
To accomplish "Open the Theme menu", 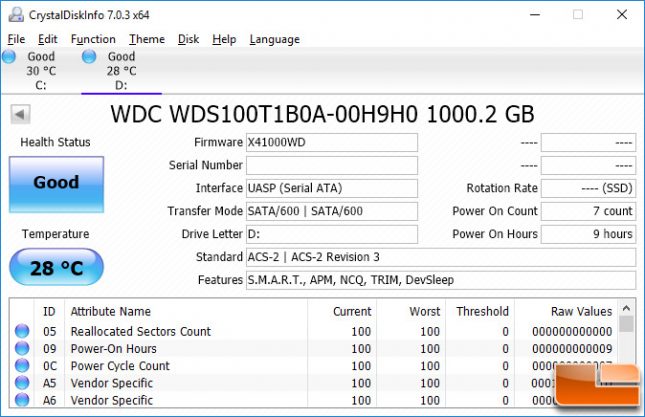I will click(147, 39).
